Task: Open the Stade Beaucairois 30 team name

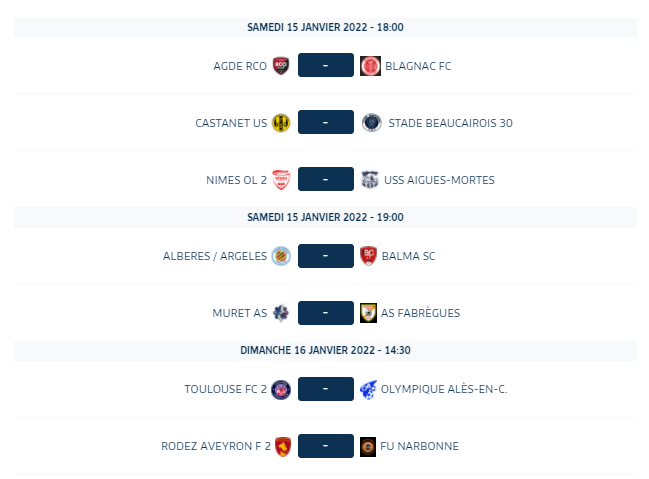Action: coord(450,123)
